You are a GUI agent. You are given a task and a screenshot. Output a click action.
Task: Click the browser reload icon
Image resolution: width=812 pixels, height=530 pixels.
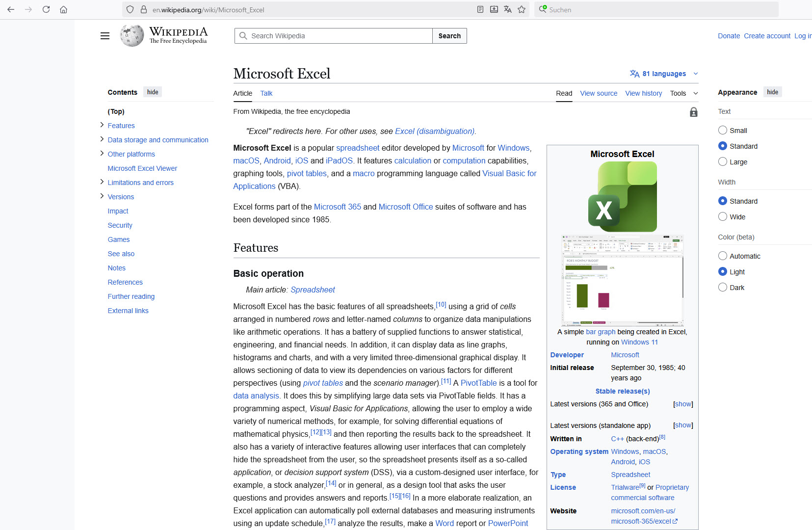tap(46, 9)
